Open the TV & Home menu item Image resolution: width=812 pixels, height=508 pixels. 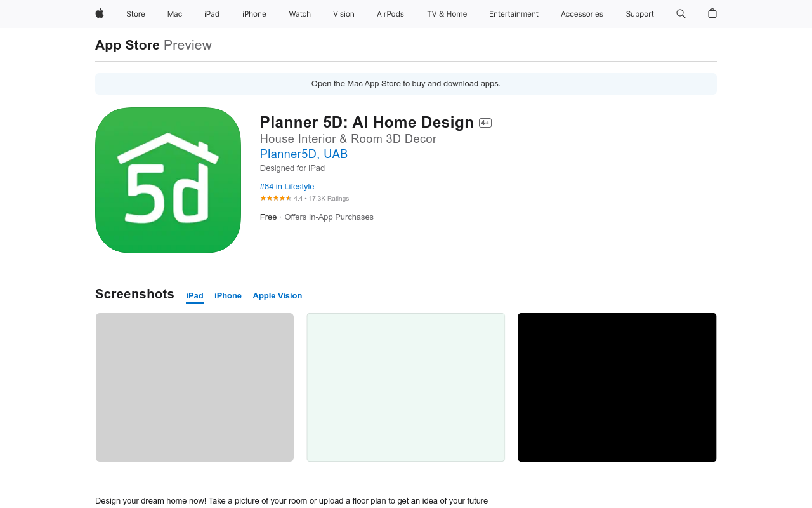click(x=447, y=14)
